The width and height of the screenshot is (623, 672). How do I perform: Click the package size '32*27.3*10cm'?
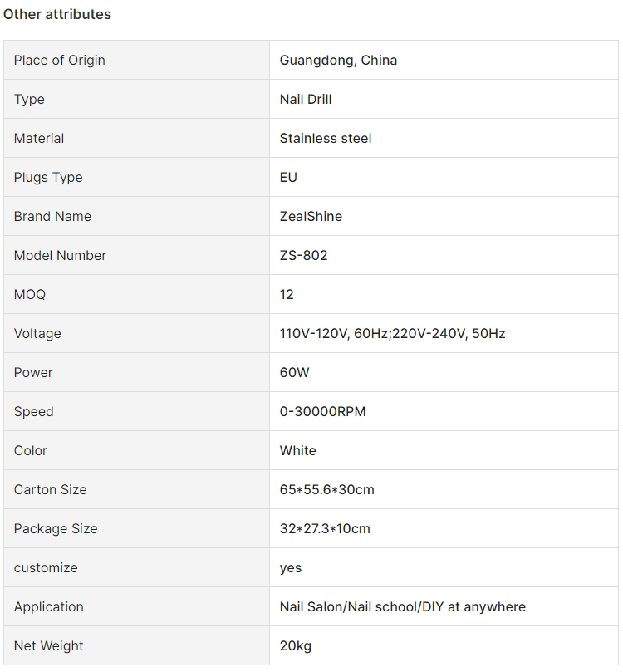[x=325, y=528]
